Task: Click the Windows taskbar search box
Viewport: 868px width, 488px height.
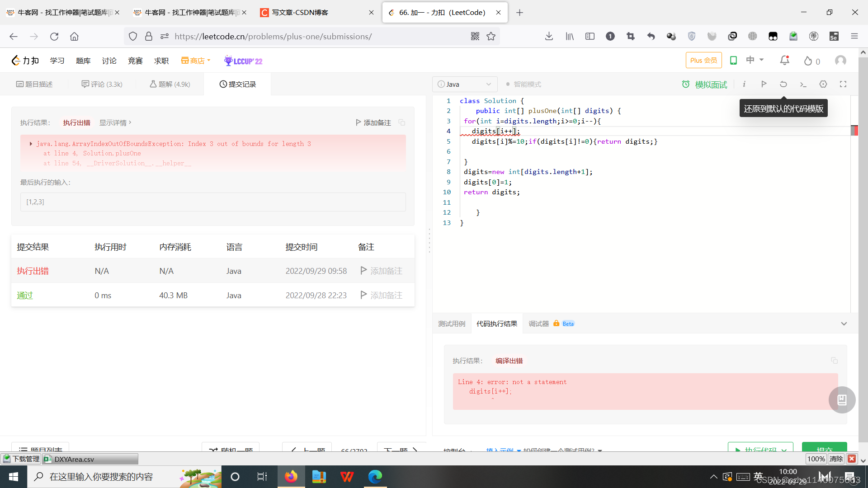Action: pyautogui.click(x=101, y=477)
